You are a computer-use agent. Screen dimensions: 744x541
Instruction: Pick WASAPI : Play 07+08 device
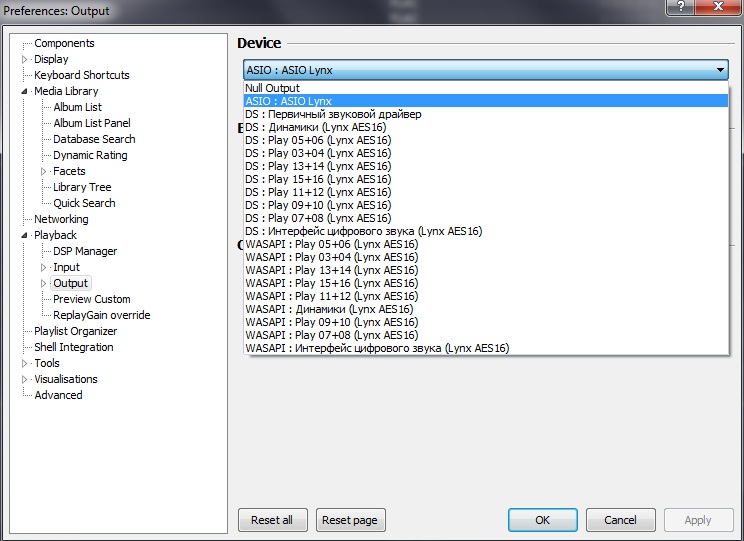486,335
